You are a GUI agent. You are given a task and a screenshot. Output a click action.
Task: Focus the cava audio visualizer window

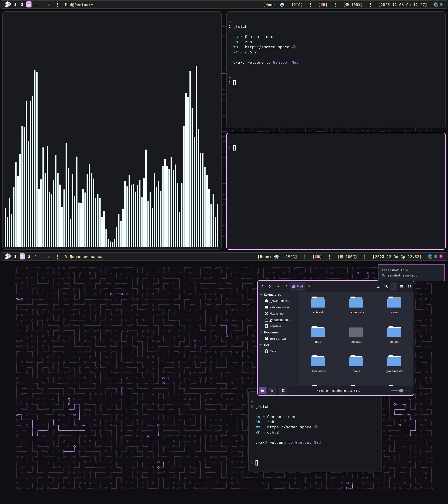point(112,130)
